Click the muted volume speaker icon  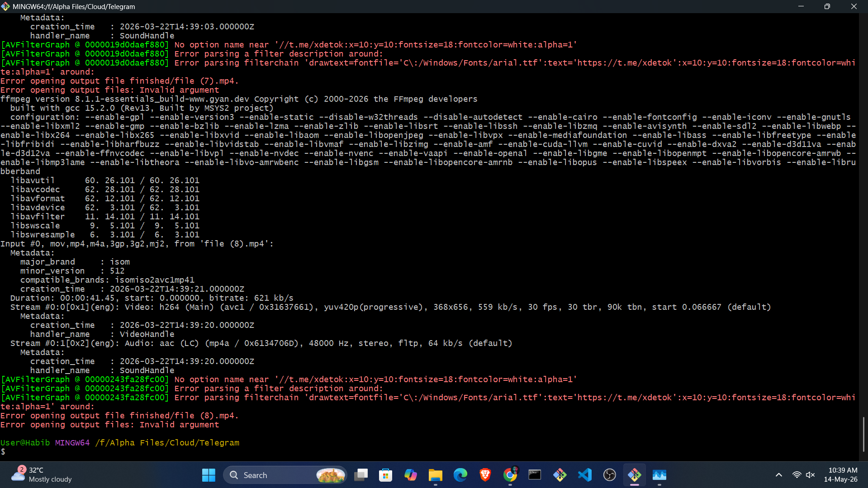pyautogui.click(x=811, y=475)
